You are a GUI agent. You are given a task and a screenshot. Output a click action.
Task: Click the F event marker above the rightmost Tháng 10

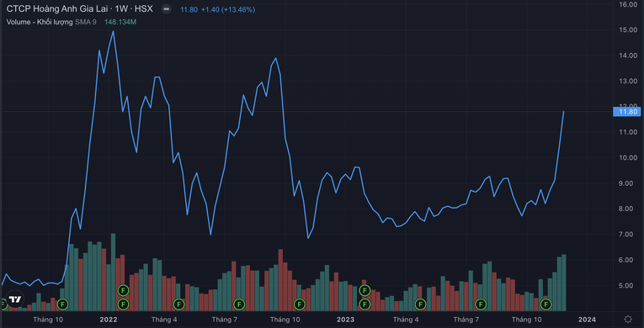[546, 304]
